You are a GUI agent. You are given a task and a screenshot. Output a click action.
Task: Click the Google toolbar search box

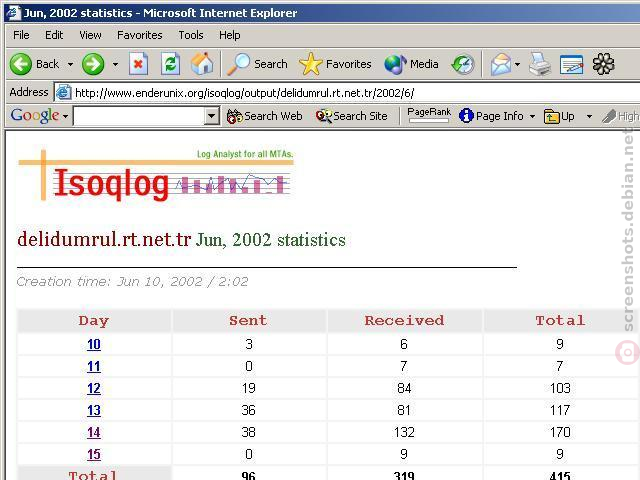pos(139,116)
